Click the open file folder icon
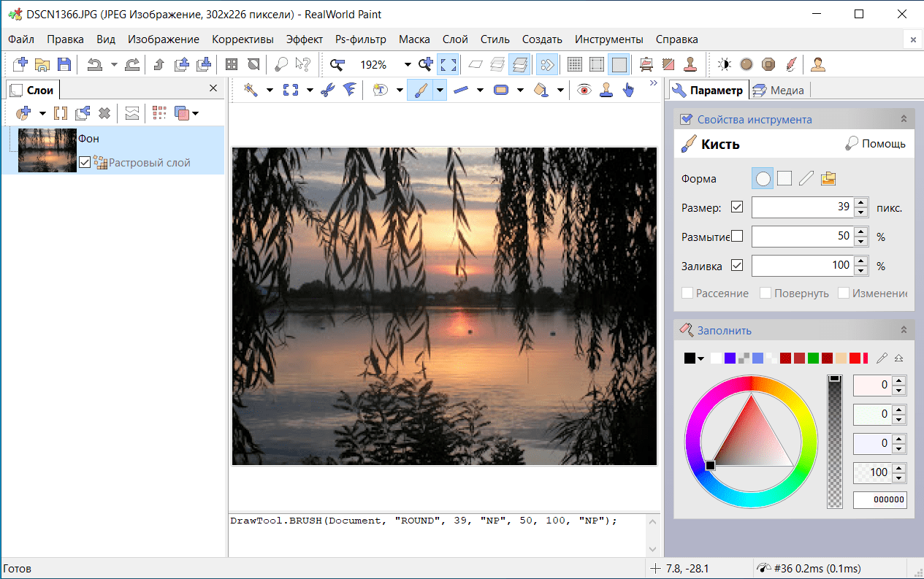This screenshot has height=579, width=924. 42,64
